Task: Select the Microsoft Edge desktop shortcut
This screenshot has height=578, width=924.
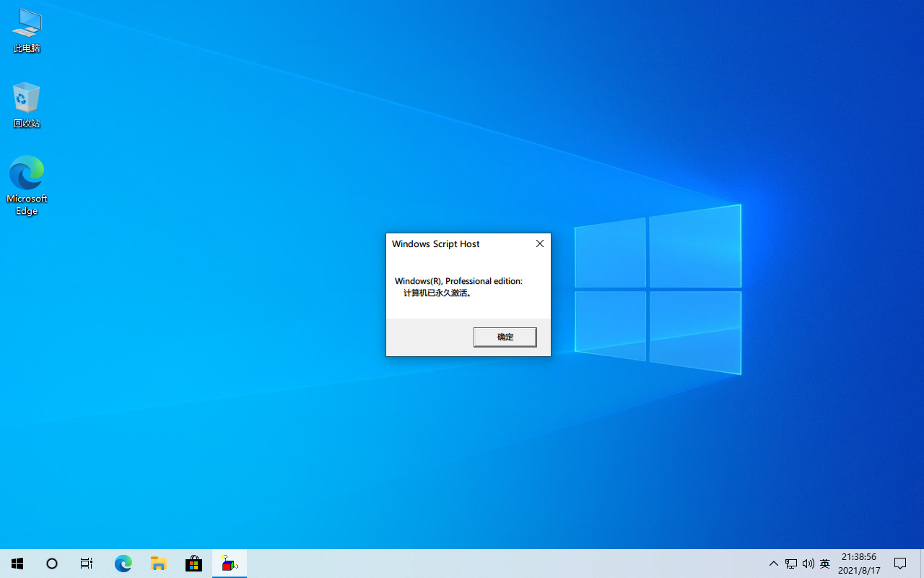Action: point(27,186)
